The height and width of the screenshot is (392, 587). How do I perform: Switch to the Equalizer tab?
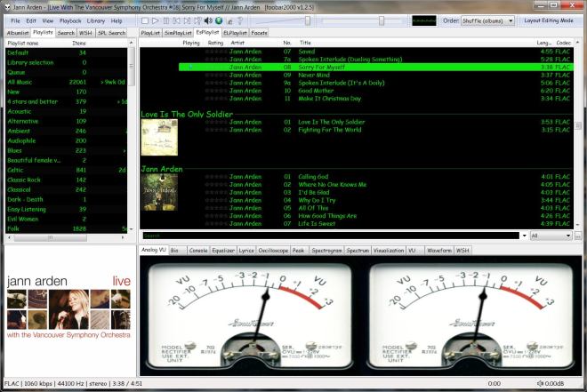click(x=223, y=251)
